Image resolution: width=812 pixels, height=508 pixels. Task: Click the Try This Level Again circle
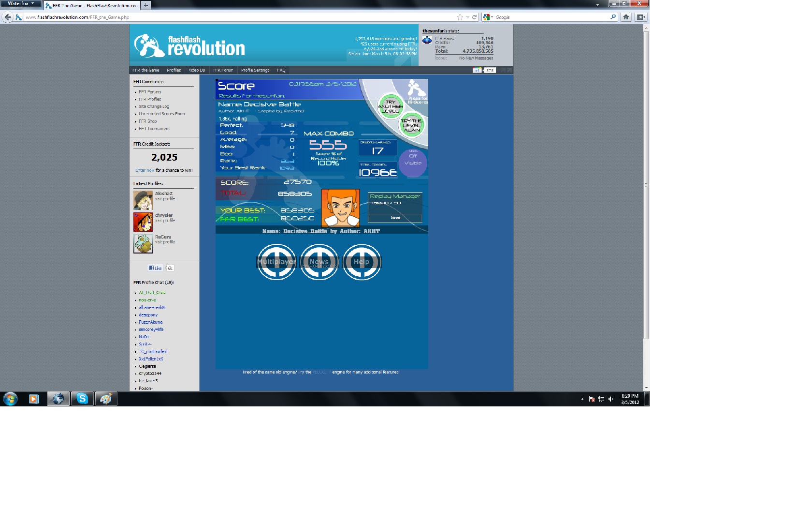pyautogui.click(x=411, y=125)
